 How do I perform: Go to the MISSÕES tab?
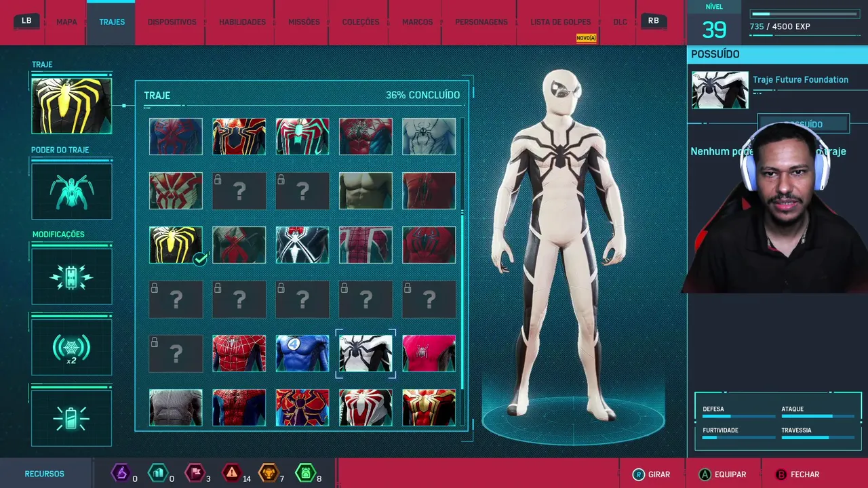(x=304, y=22)
